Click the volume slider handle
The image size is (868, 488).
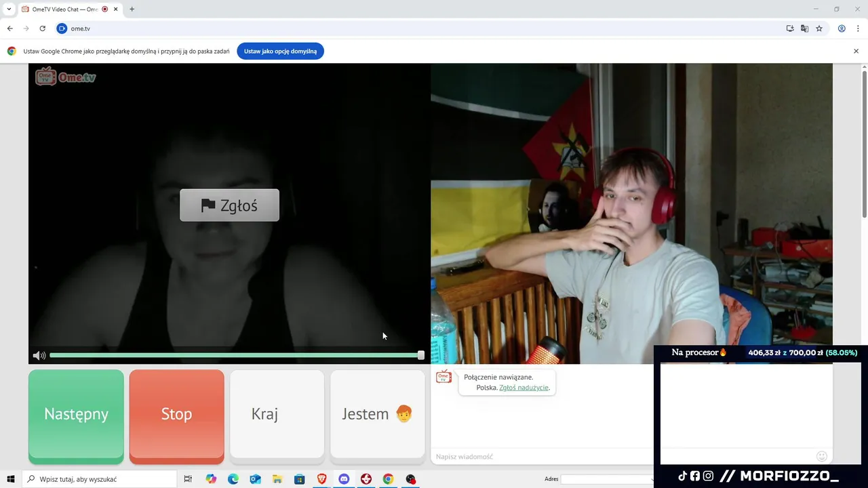pos(421,355)
